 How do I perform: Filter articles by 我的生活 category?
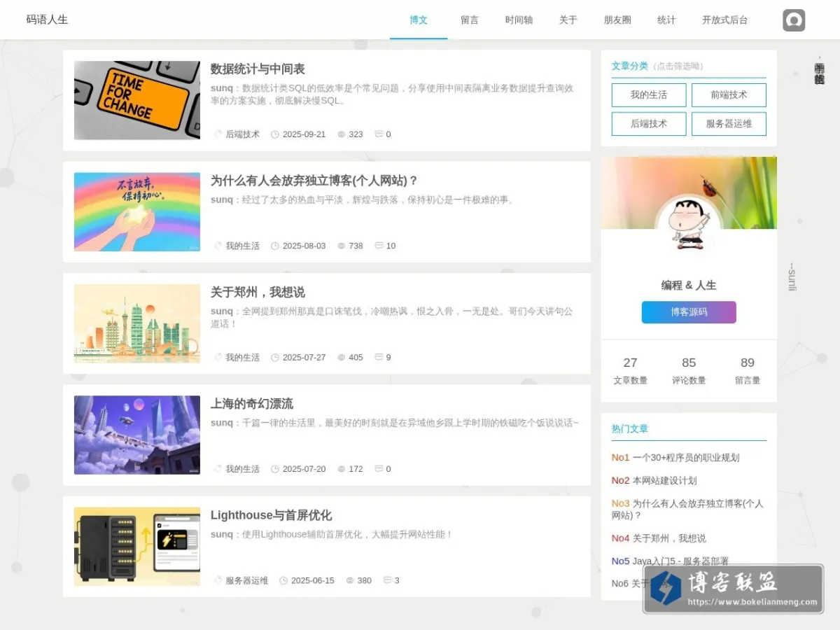(x=649, y=95)
